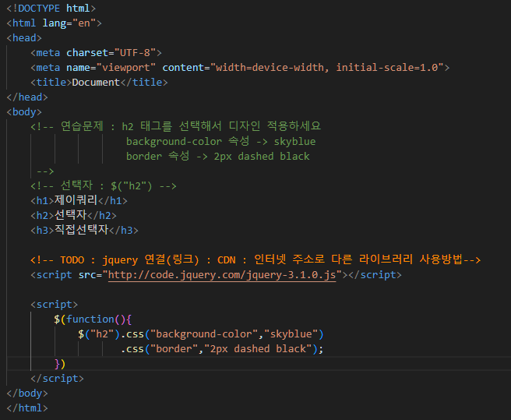Click the 연습문제 comment line
The width and height of the screenshot is (511, 420).
(176, 126)
